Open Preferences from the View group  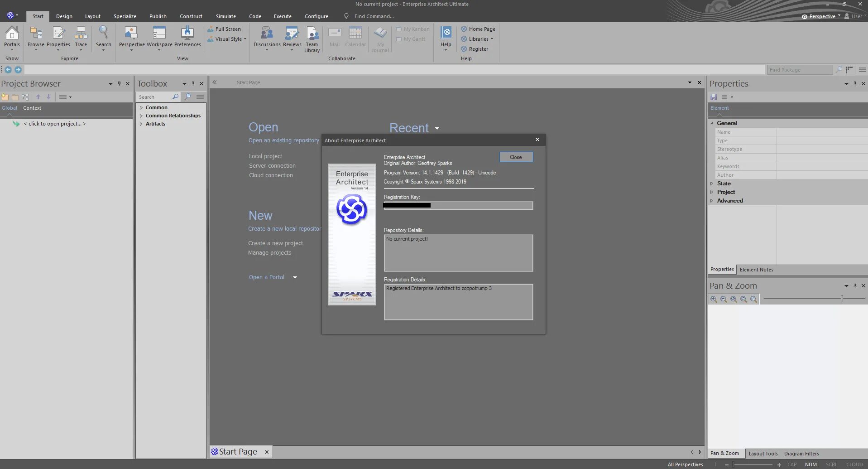click(x=187, y=36)
